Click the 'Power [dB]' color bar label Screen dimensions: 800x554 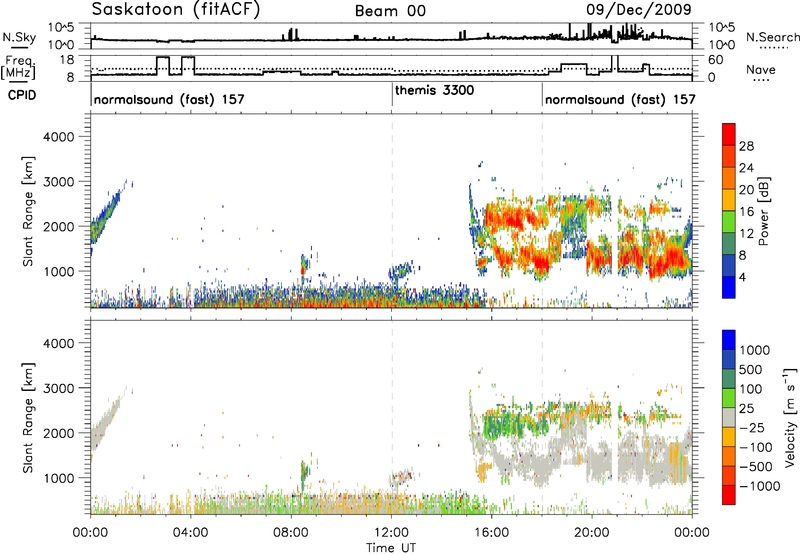763,211
